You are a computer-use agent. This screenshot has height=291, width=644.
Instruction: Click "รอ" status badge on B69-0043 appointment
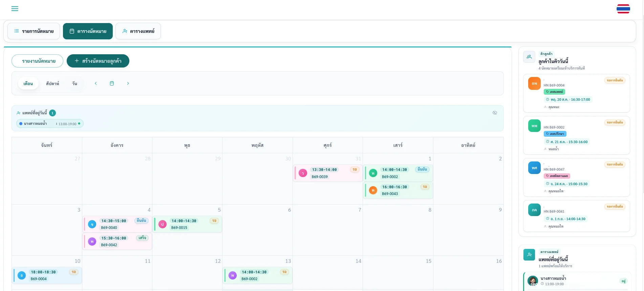click(x=425, y=187)
